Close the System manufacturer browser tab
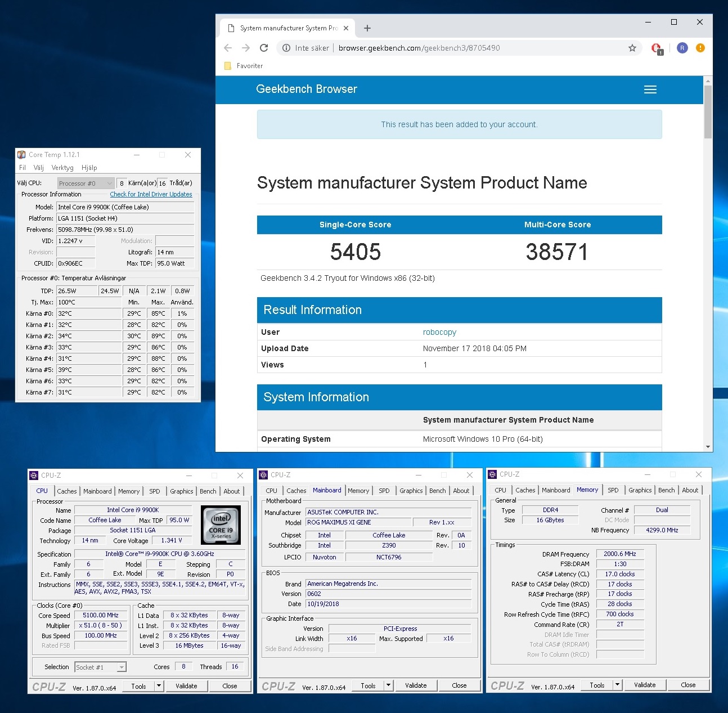The height and width of the screenshot is (713, 728). pyautogui.click(x=346, y=28)
